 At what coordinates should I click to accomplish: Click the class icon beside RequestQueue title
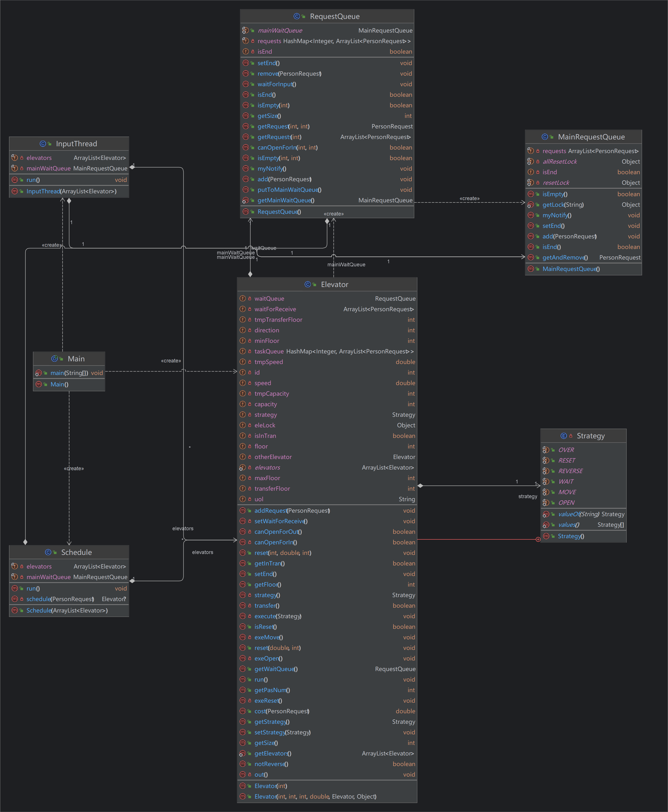(x=297, y=16)
